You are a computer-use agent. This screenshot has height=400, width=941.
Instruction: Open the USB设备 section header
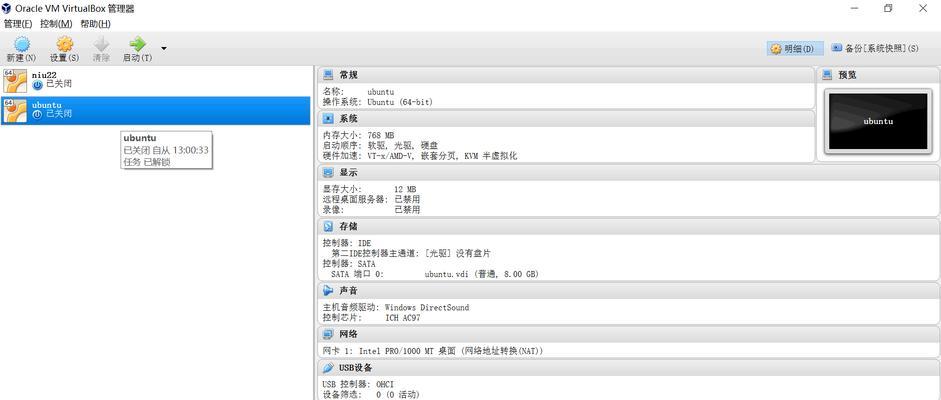628,368
